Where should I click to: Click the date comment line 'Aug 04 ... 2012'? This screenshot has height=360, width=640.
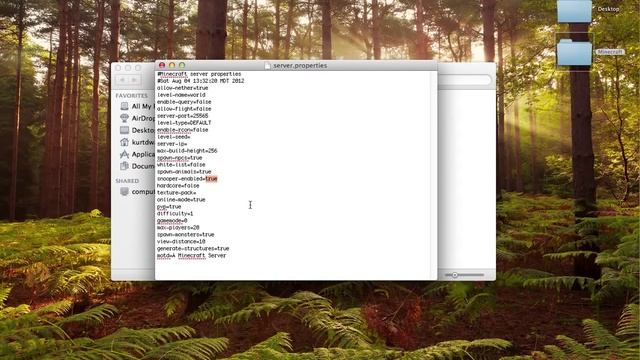click(201, 81)
